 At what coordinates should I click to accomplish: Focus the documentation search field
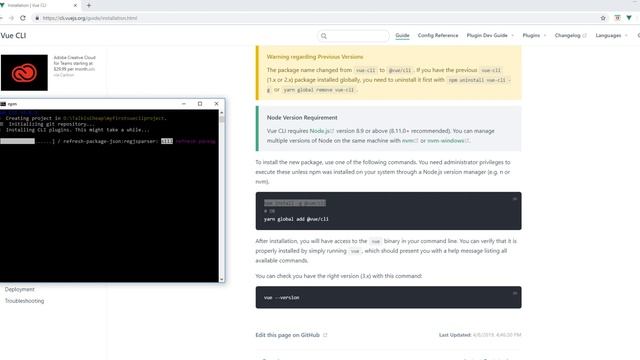coord(353,36)
